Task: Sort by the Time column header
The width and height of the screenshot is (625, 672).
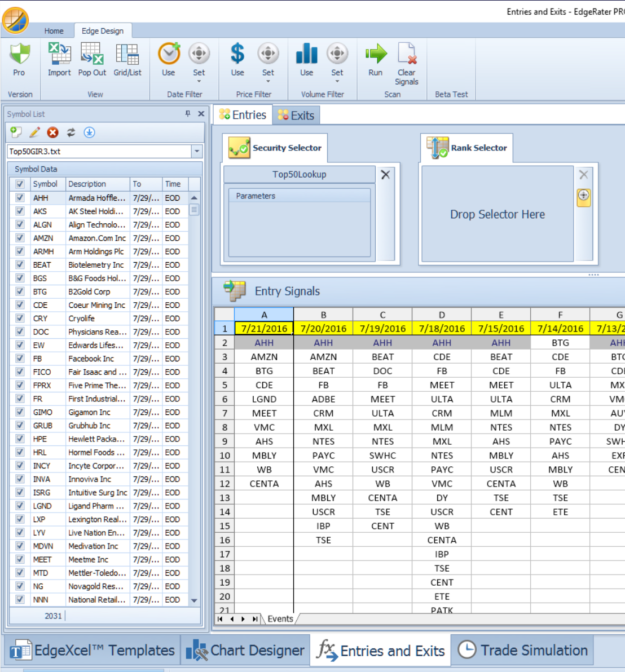Action: (175, 184)
